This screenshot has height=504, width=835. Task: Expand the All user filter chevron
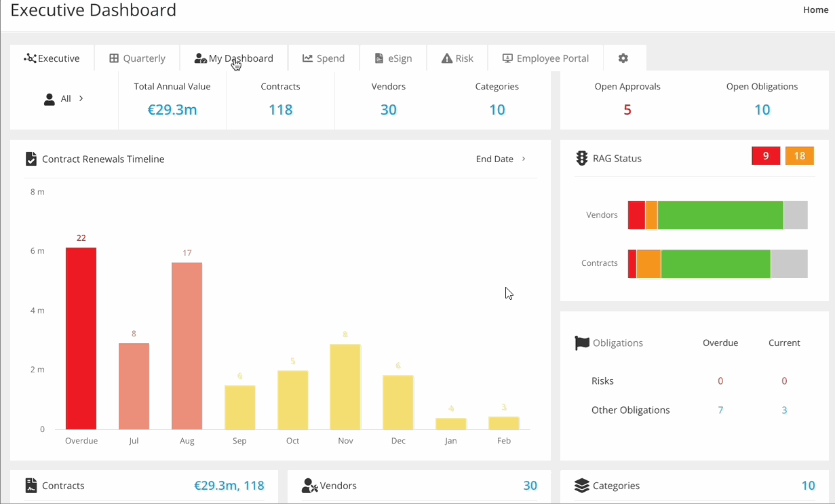[x=81, y=98]
